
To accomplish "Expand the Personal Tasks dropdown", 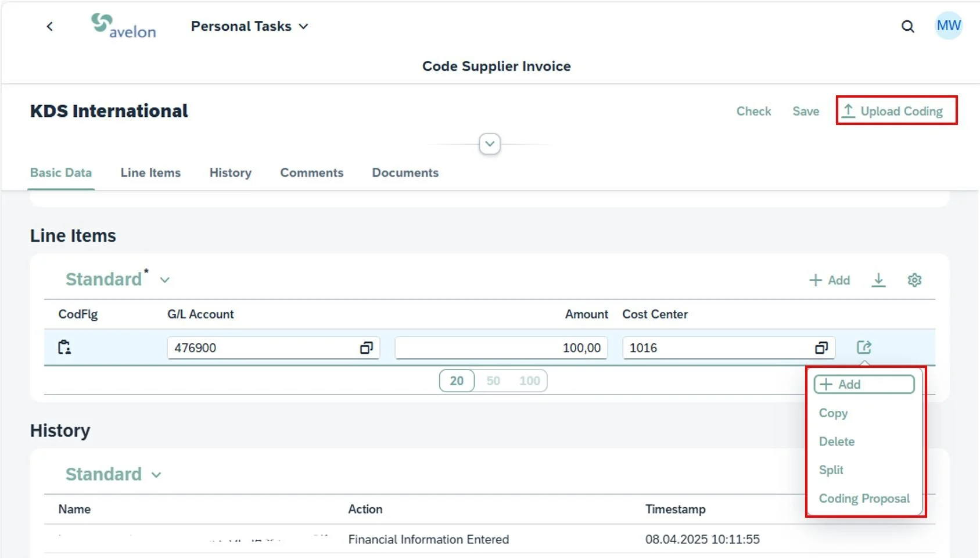I will [249, 26].
